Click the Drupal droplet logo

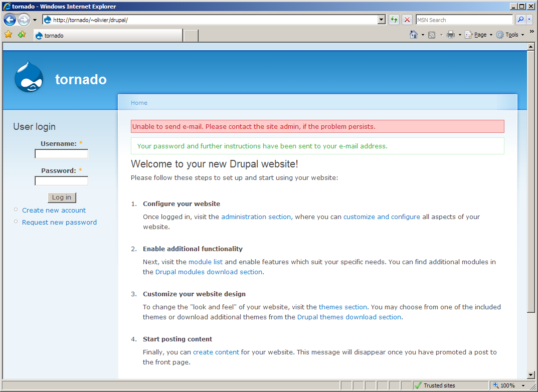point(29,78)
